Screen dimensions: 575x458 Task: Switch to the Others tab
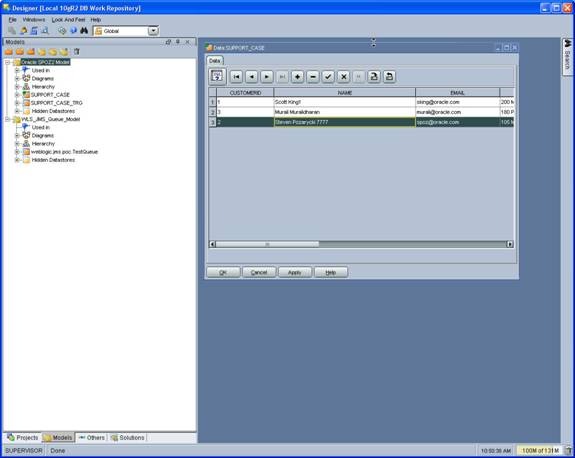click(x=92, y=437)
